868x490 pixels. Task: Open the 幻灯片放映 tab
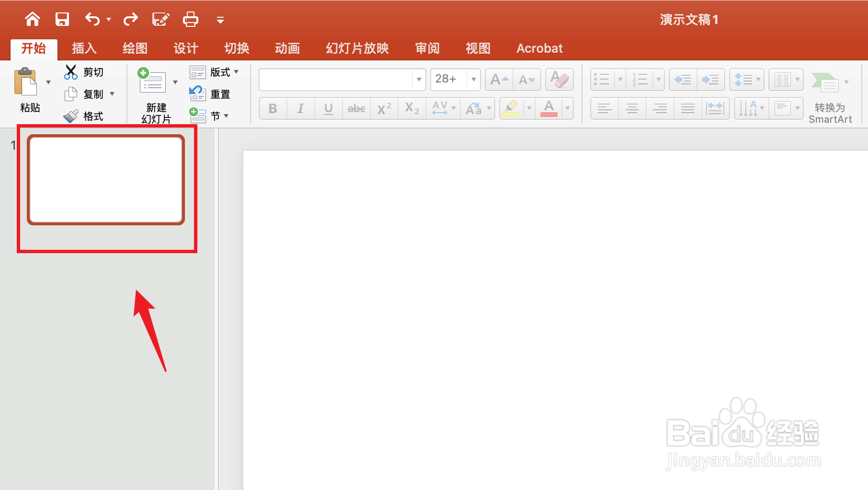coord(357,48)
